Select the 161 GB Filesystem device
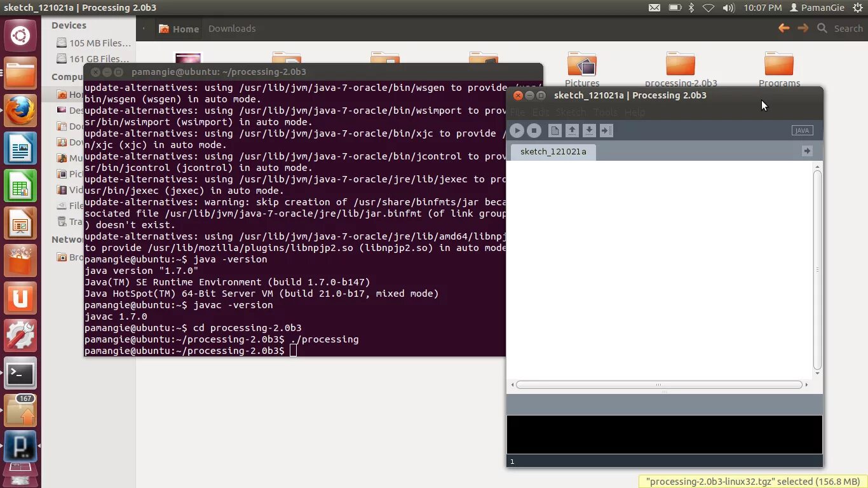Screen dimensions: 868x488 93,58
